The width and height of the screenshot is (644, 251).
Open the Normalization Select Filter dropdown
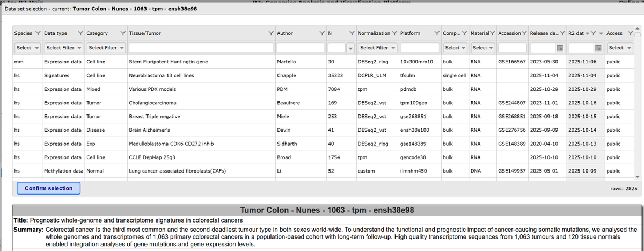(x=377, y=48)
